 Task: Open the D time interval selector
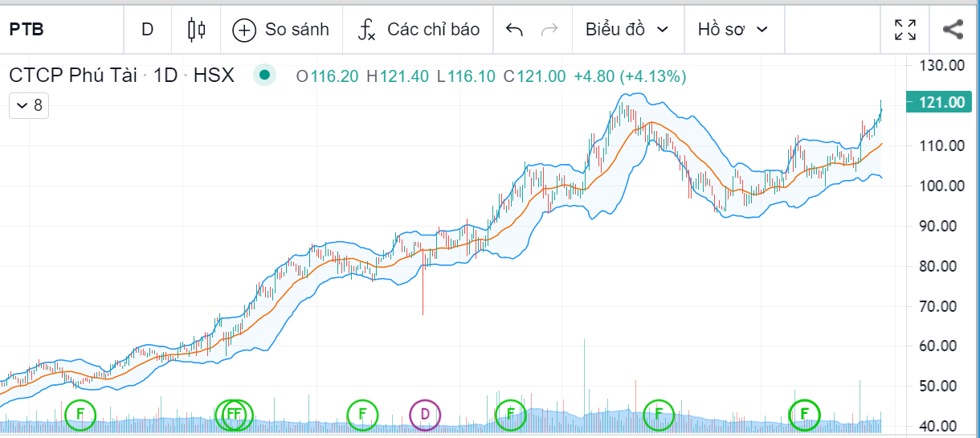point(147,29)
